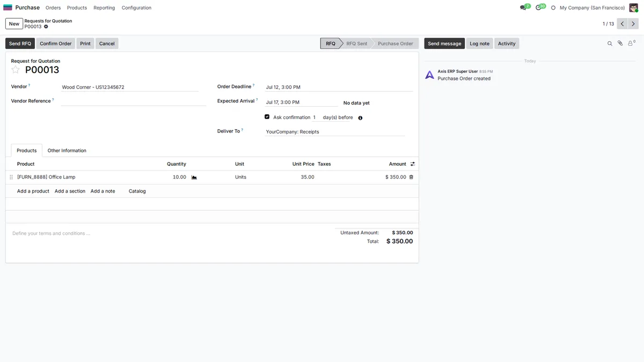Screen dimensions: 644x362
Task: Click the Vendor Reference input field
Action: pyautogui.click(x=134, y=101)
